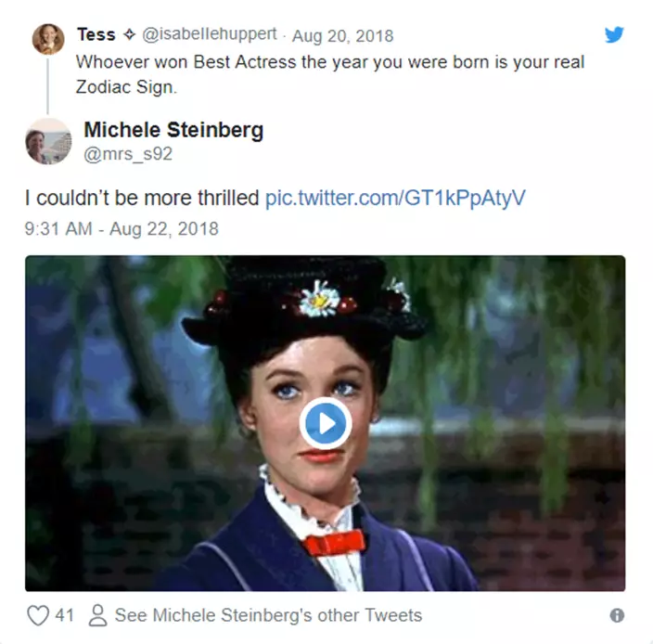Image resolution: width=653 pixels, height=644 pixels.
Task: Play the Mary Poppins video
Action: (325, 423)
